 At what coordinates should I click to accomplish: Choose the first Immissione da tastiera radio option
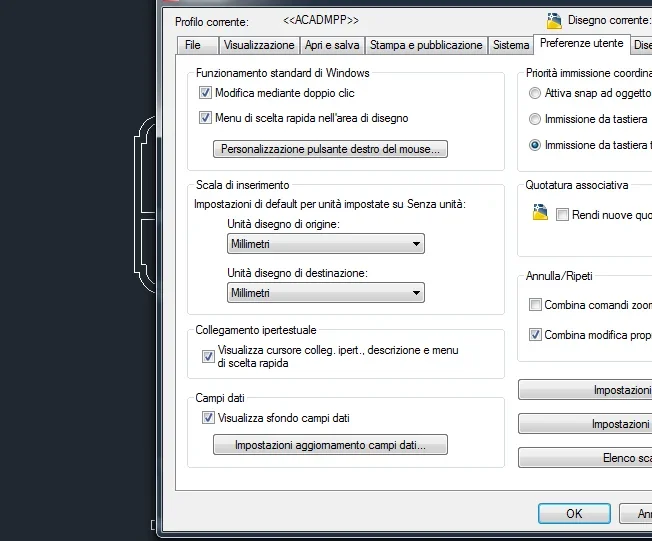tap(535, 119)
